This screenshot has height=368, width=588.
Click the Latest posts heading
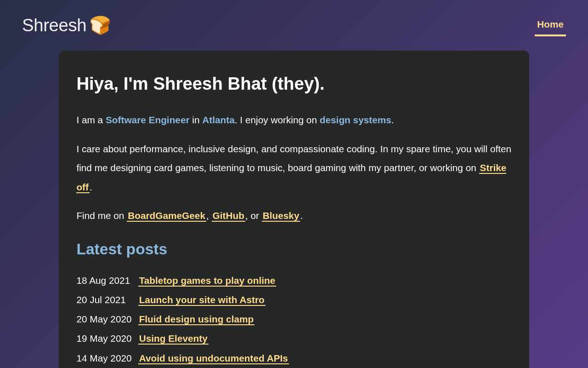[x=122, y=249]
